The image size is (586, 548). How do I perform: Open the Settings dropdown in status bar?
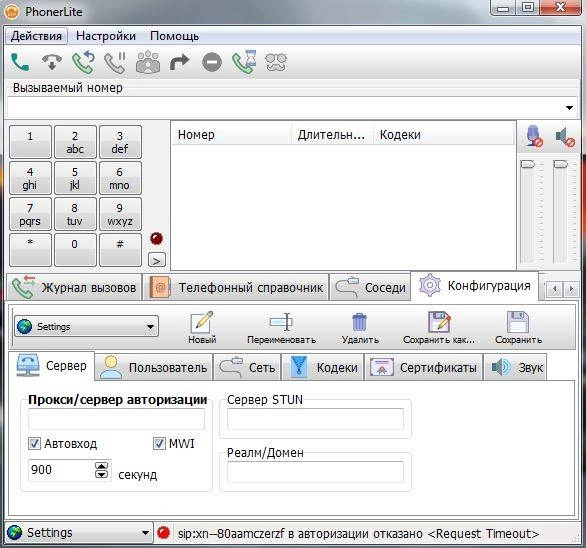tap(78, 532)
